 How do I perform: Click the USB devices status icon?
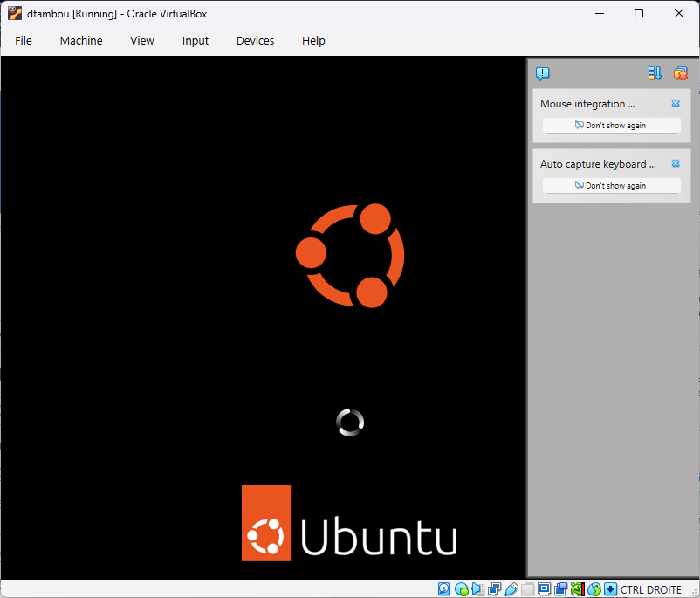pyautogui.click(x=511, y=589)
